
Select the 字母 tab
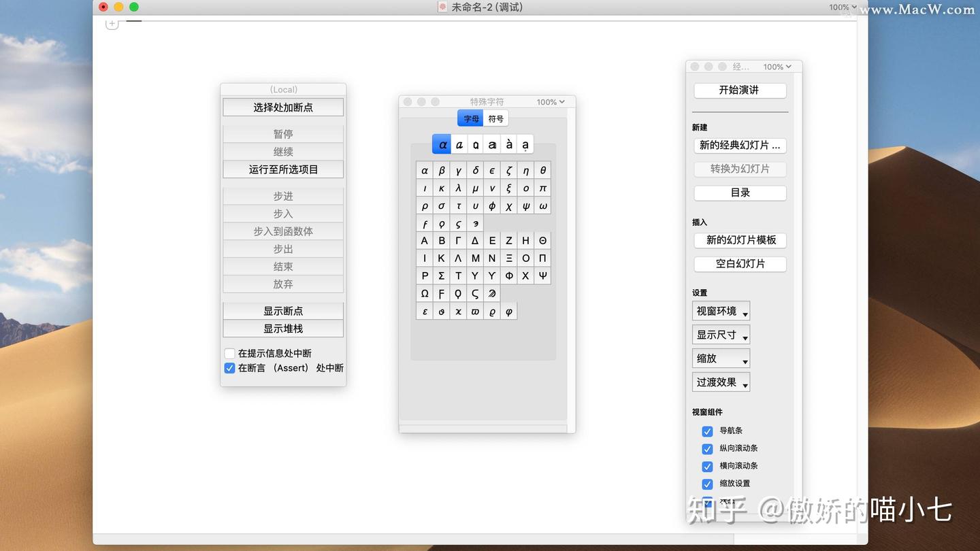[x=471, y=118]
